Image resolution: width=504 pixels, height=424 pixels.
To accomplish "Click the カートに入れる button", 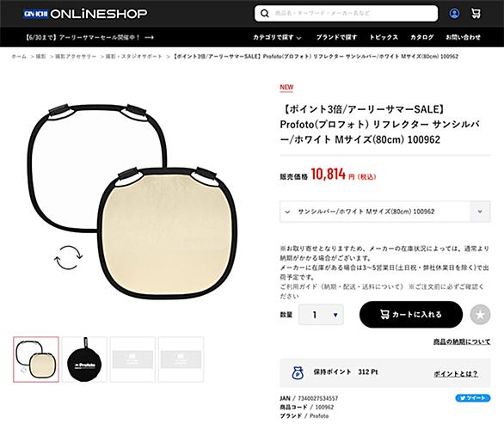I will [x=411, y=315].
